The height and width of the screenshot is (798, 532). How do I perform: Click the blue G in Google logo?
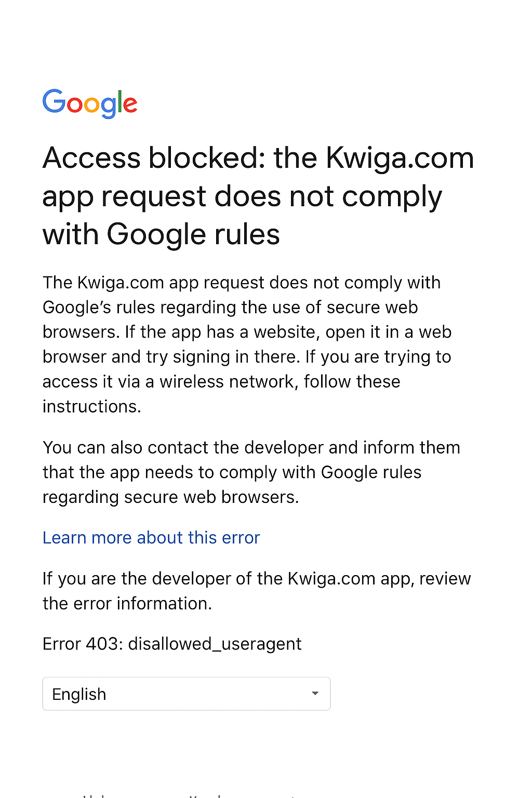click(x=54, y=101)
